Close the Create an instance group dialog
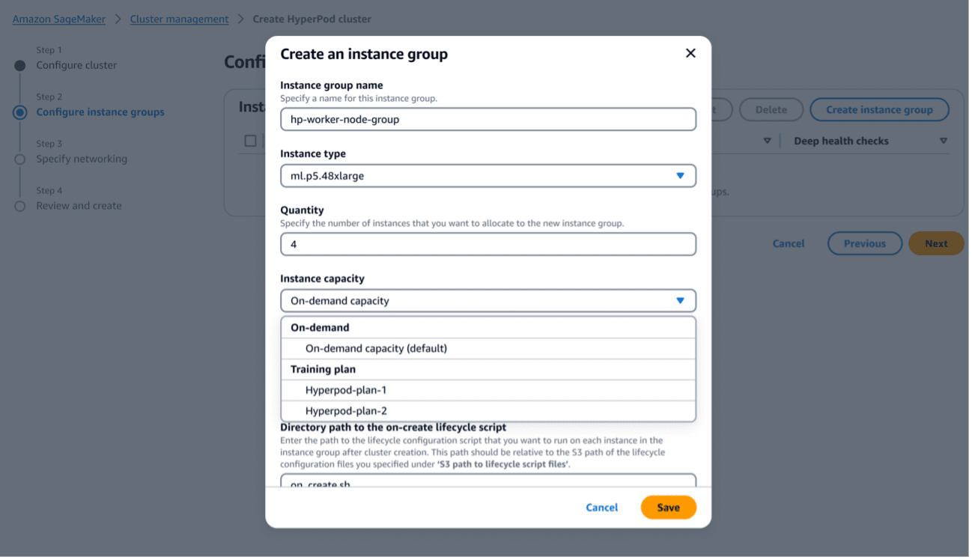 pos(690,52)
